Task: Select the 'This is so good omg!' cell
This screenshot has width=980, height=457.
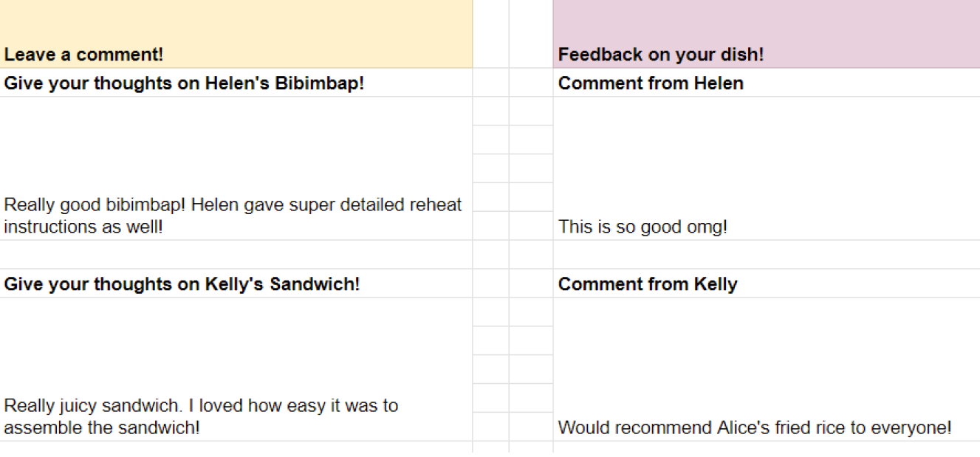Action: click(766, 169)
